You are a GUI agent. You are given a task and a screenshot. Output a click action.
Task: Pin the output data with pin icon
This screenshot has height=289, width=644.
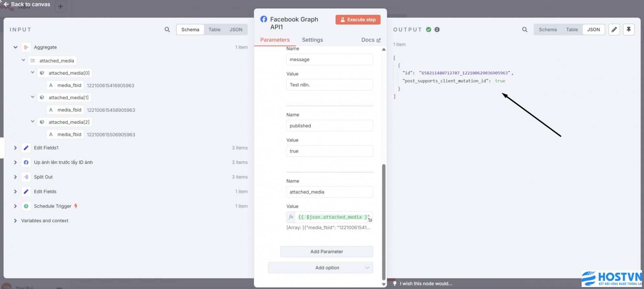tap(629, 30)
